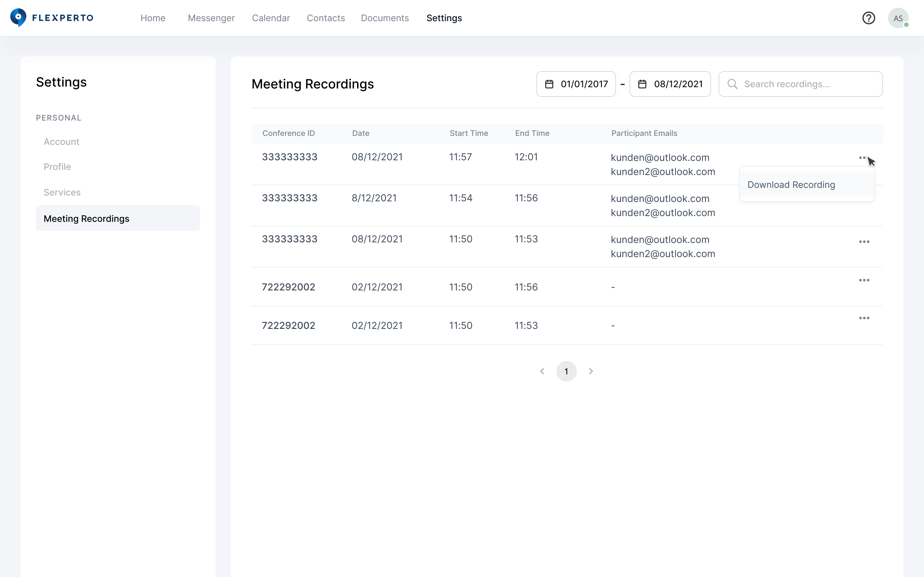Click the start date calendar icon
The height and width of the screenshot is (577, 924).
click(x=549, y=84)
